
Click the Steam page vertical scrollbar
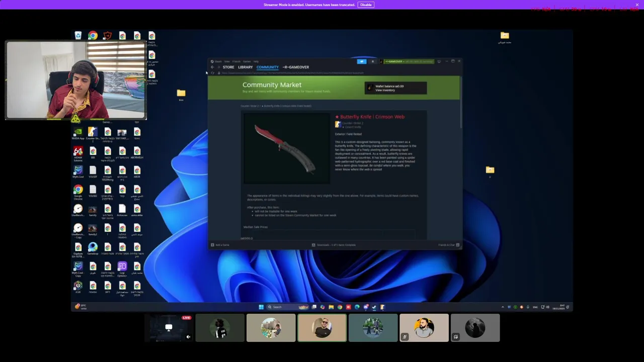[x=460, y=103]
